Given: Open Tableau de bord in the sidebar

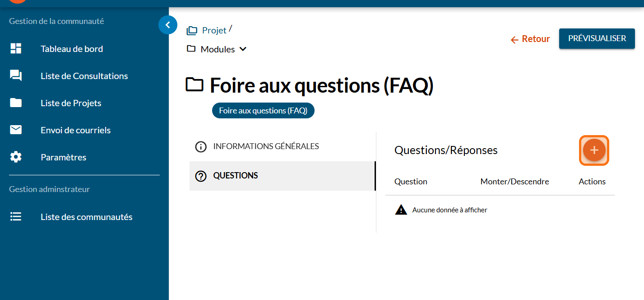Looking at the screenshot, I should point(72,49).
